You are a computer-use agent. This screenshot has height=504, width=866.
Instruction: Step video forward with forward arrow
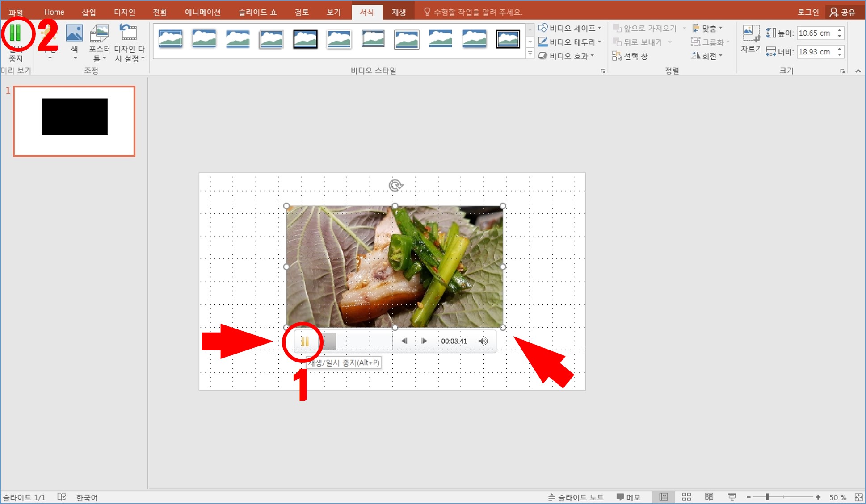click(x=424, y=341)
